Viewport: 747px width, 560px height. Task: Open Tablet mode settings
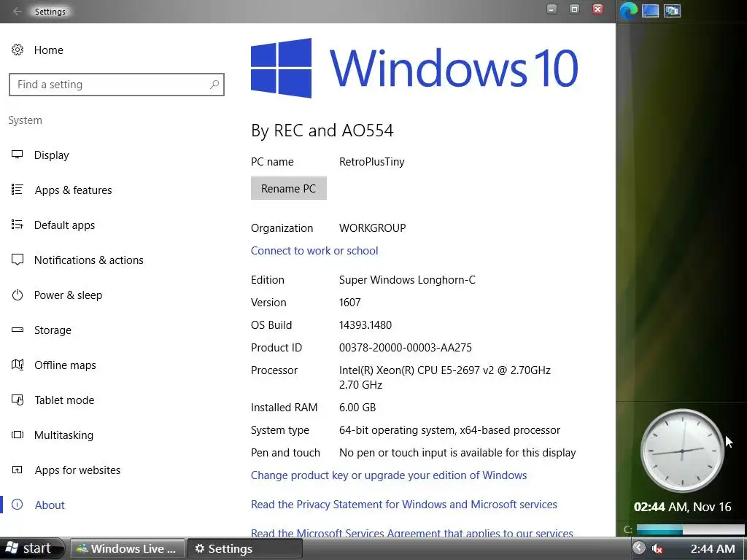64,400
